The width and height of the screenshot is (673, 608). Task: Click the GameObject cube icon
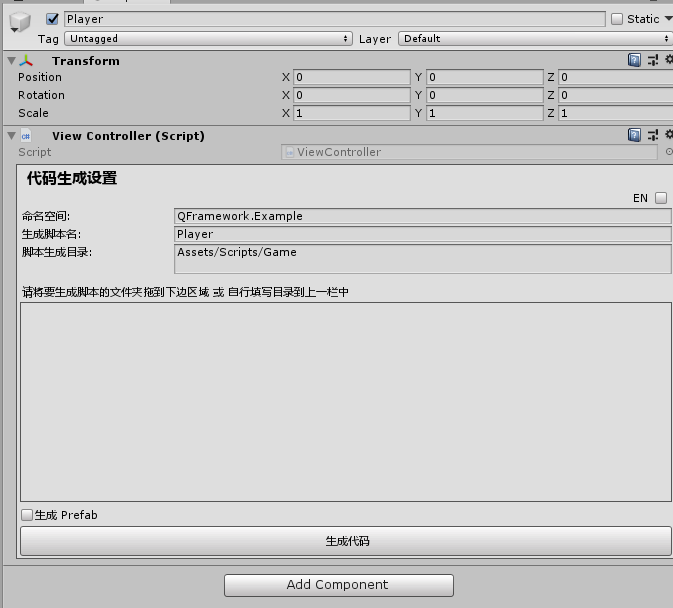coord(20,21)
